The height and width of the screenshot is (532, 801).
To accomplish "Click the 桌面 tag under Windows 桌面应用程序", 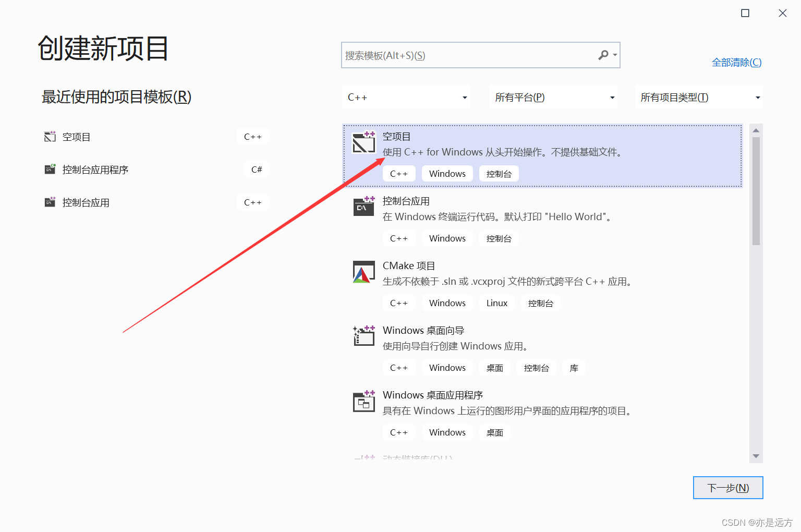I will pyautogui.click(x=494, y=432).
